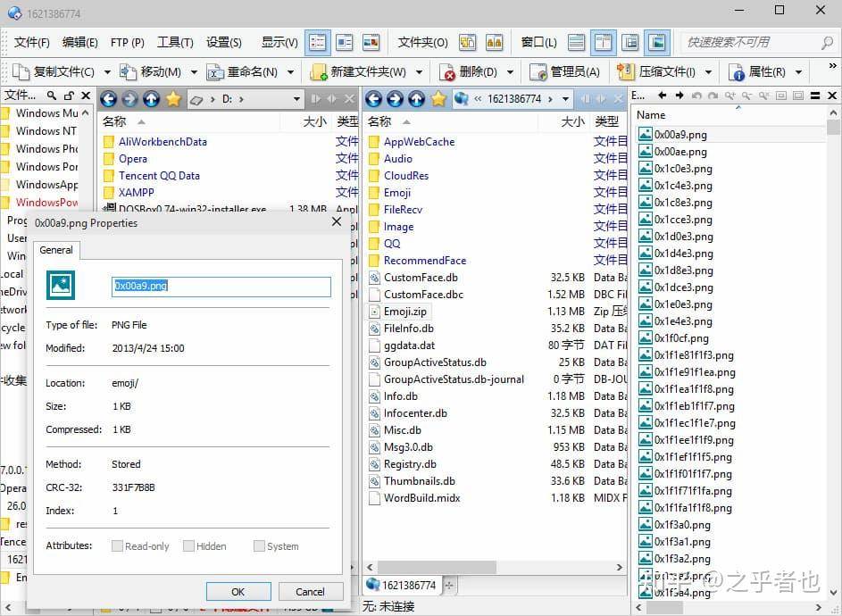Image resolution: width=842 pixels, height=616 pixels.
Task: Open the D: path dropdown in the left pane
Action: pos(296,99)
